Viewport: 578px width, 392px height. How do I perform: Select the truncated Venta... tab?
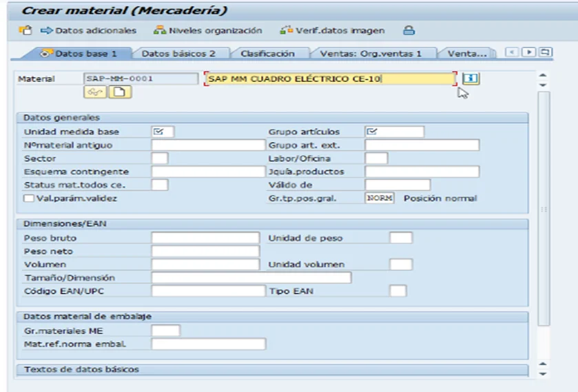466,54
